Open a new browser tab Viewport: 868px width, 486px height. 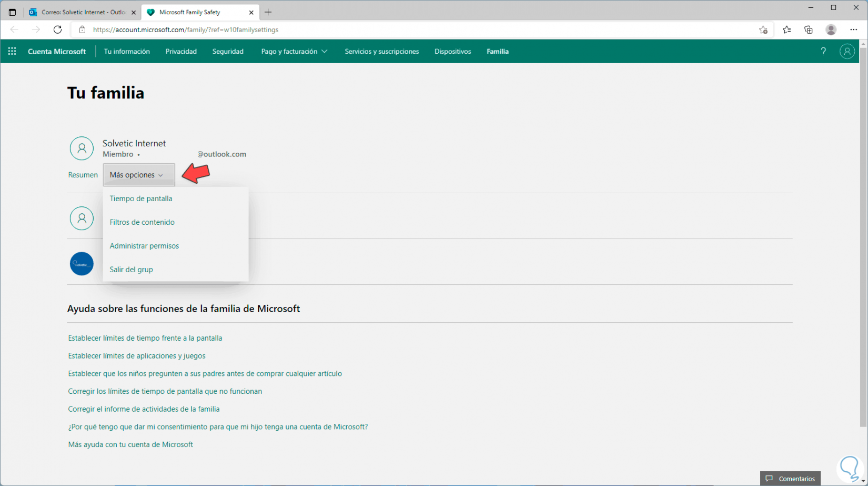pos(268,12)
